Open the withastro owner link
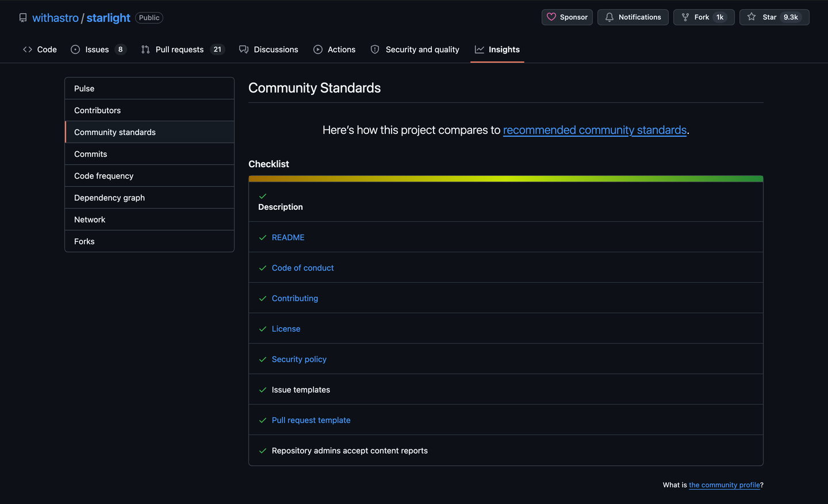Image resolution: width=828 pixels, height=504 pixels. point(55,18)
